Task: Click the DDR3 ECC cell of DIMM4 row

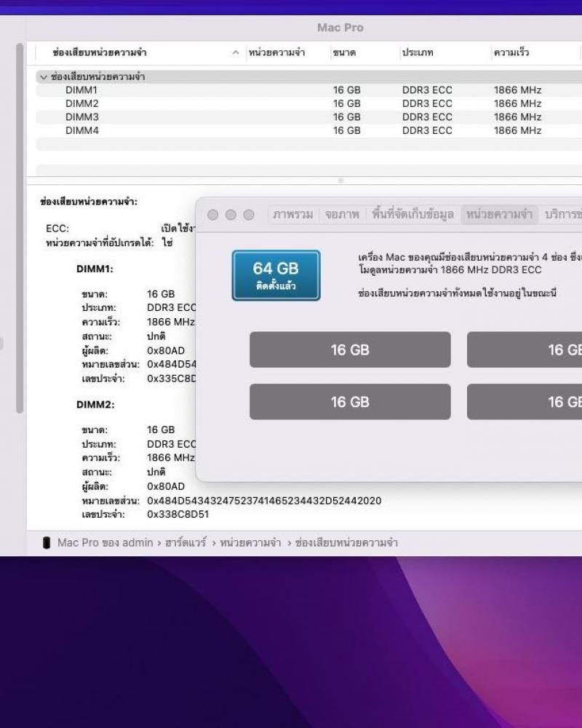Action: tap(427, 130)
